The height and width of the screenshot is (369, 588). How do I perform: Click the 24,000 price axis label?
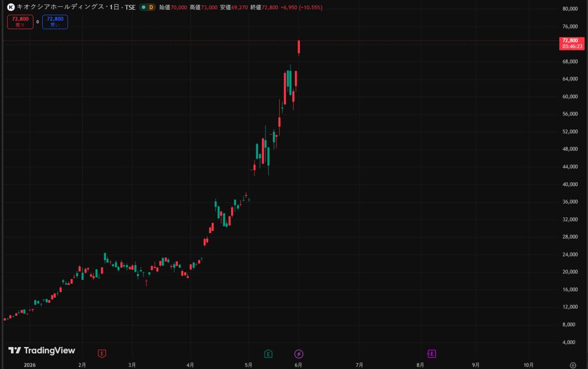click(571, 255)
